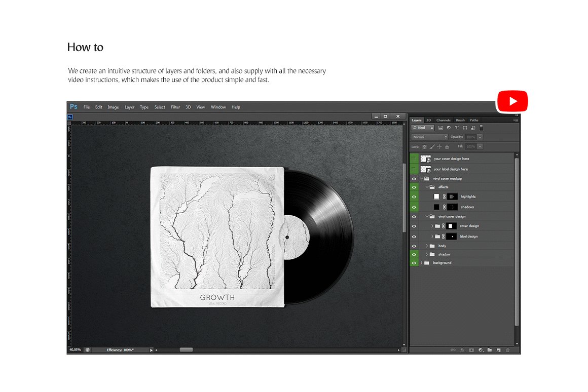Select the 'cover design' mask thumbnail

(452, 226)
